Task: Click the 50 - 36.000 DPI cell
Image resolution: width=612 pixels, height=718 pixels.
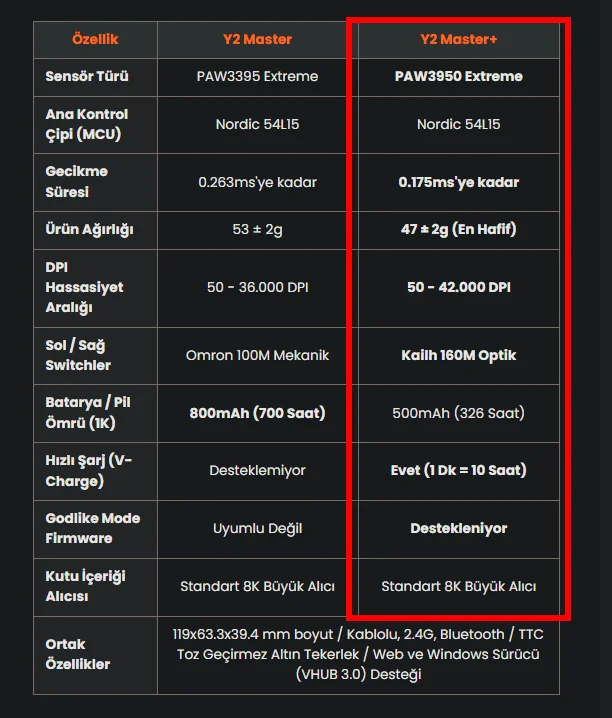Action: click(x=257, y=287)
